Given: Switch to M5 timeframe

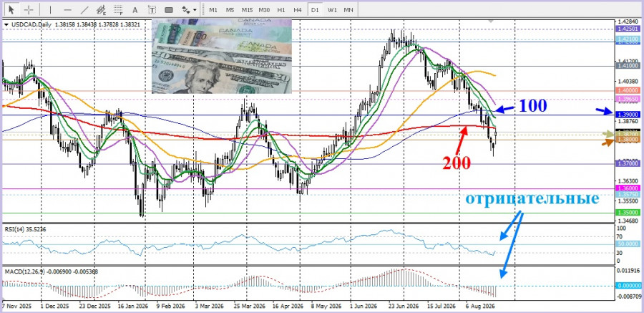Looking at the screenshot, I should [230, 9].
